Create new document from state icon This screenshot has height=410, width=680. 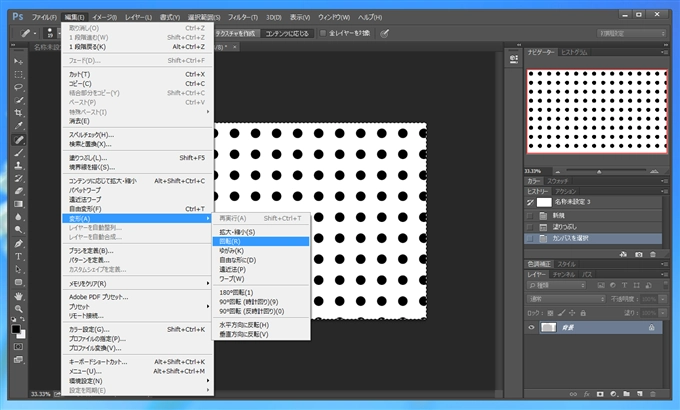point(623,255)
